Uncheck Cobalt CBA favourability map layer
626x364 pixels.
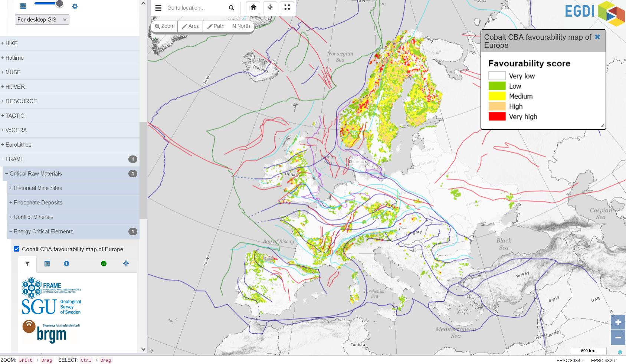coord(17,249)
